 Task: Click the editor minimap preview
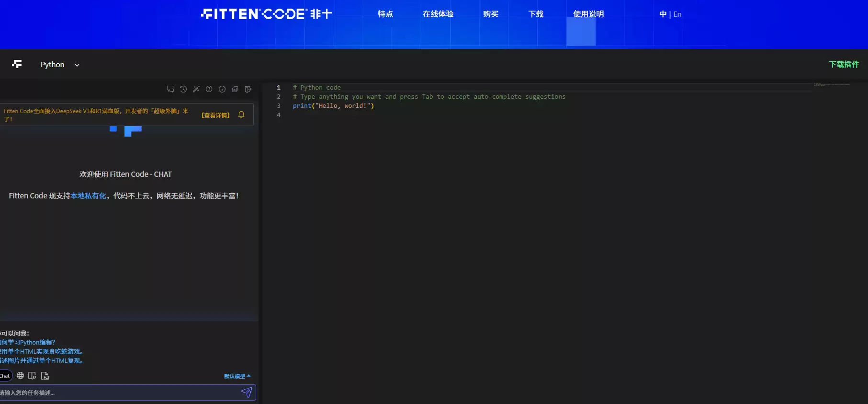[x=832, y=84]
